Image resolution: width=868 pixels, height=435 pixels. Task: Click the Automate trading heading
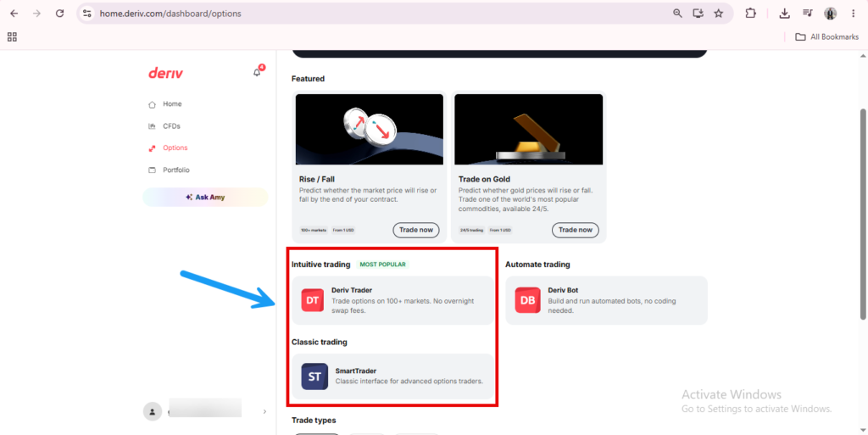(x=537, y=265)
